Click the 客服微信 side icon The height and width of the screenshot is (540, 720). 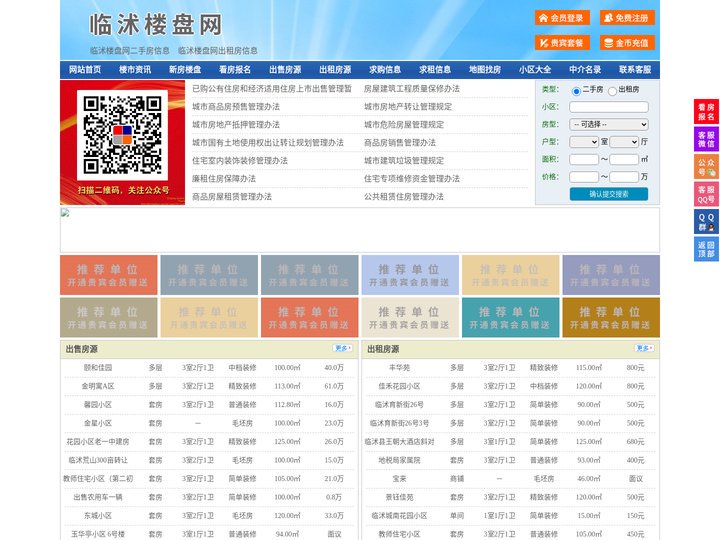(x=706, y=139)
